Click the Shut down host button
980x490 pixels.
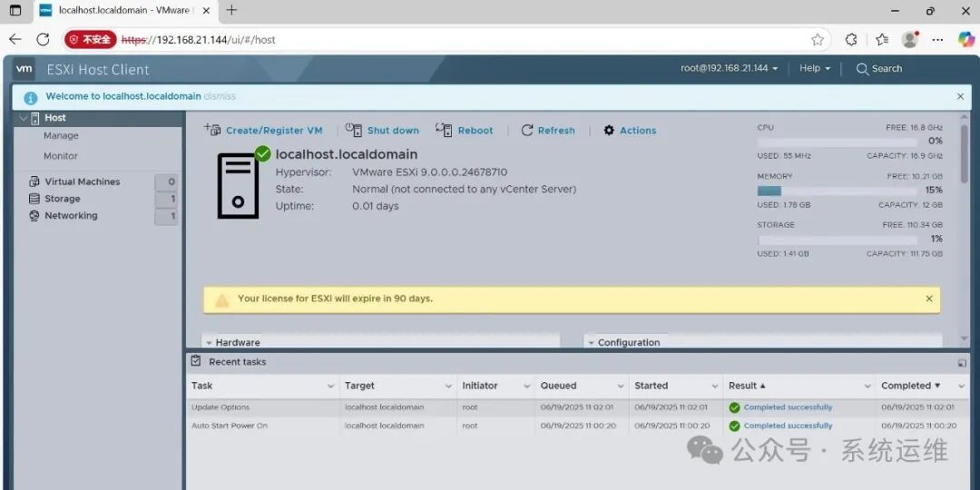click(x=382, y=130)
